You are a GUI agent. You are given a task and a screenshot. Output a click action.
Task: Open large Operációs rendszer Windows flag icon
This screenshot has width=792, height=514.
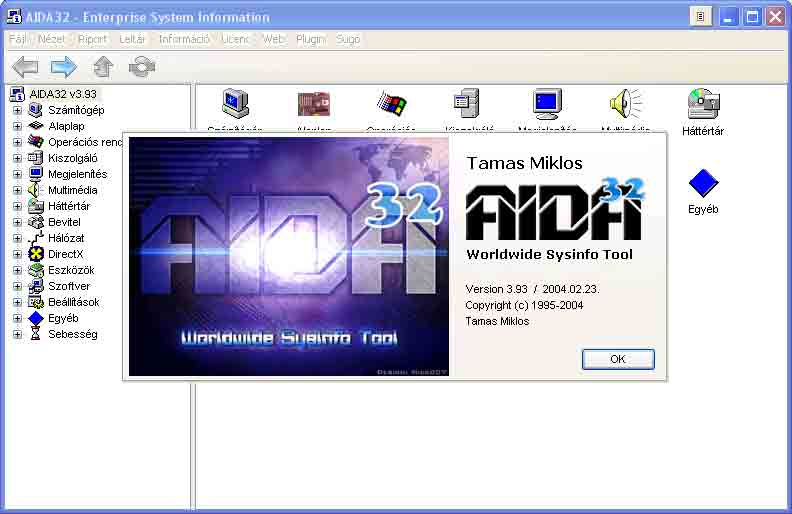coord(391,104)
